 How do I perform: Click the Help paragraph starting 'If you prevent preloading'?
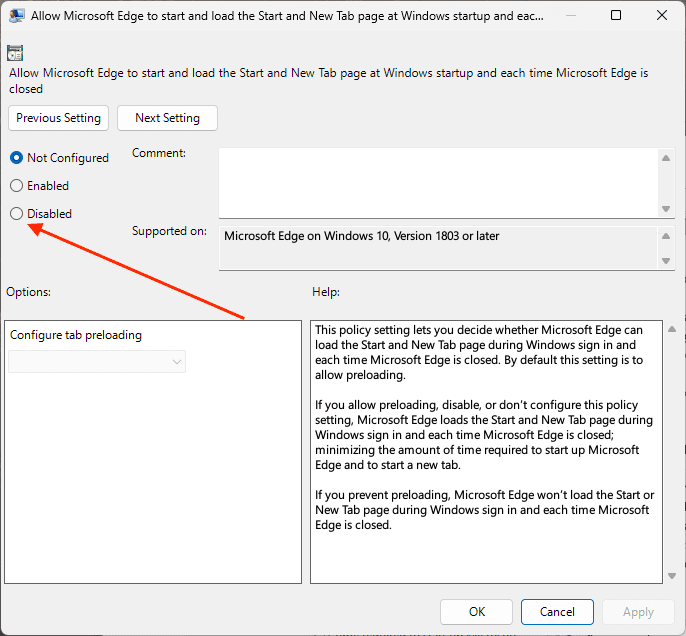coord(484,510)
